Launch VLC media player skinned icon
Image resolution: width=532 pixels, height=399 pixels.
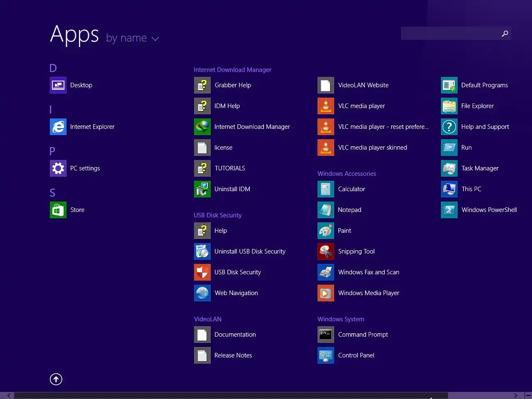coord(326,148)
